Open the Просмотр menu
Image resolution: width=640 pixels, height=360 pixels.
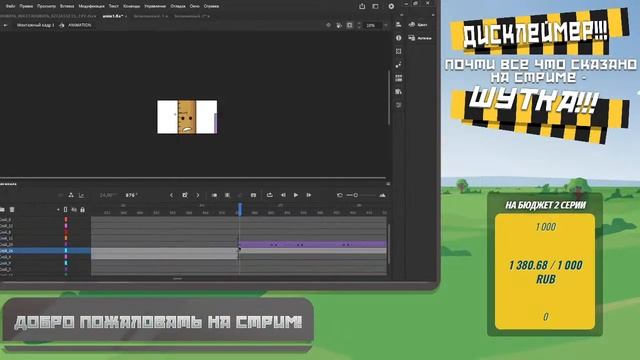(x=47, y=6)
